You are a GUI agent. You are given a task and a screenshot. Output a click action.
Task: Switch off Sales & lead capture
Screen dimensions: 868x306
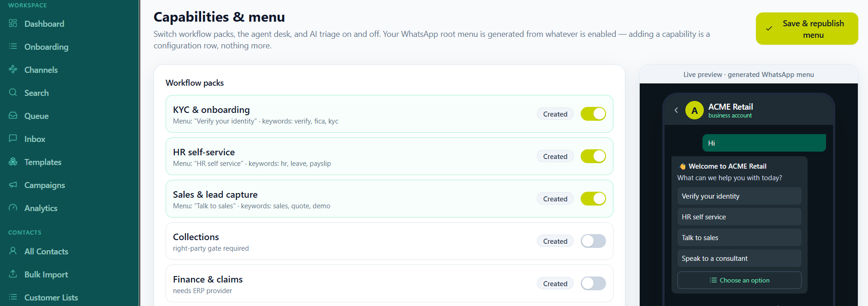coord(593,199)
